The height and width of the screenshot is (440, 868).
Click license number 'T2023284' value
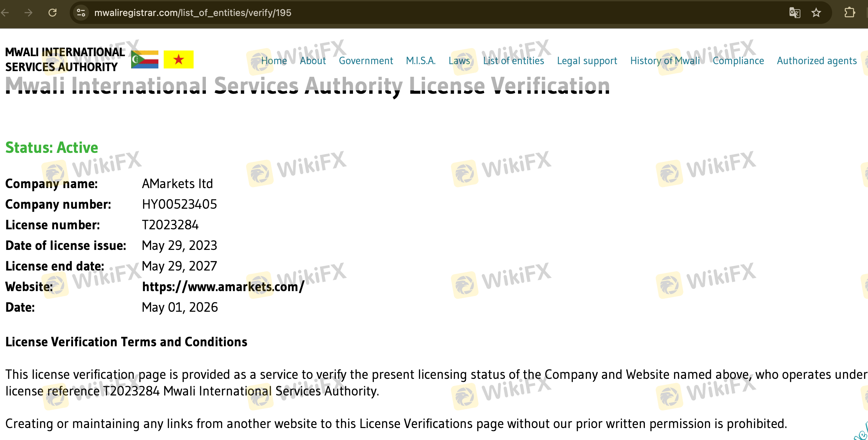170,225
